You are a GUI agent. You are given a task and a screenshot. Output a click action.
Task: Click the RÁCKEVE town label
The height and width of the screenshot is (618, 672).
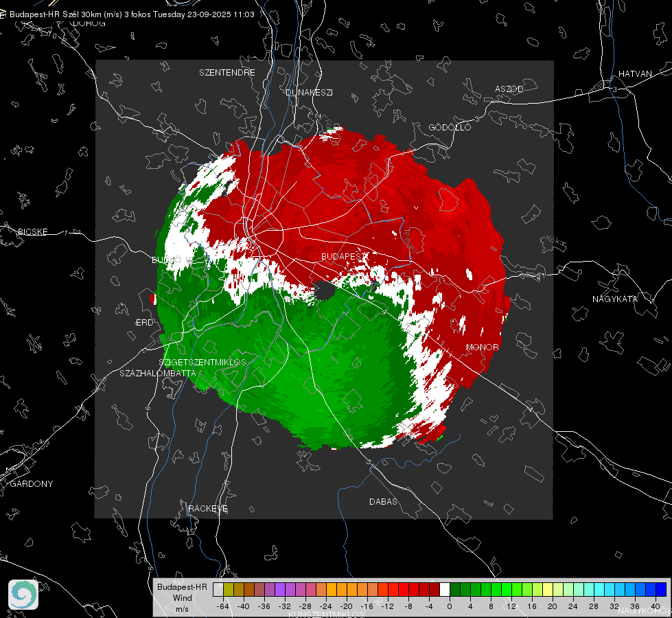[x=208, y=508]
